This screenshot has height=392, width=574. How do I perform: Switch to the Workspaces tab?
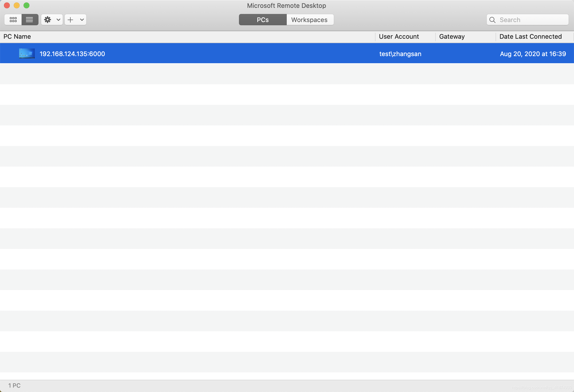(310, 20)
